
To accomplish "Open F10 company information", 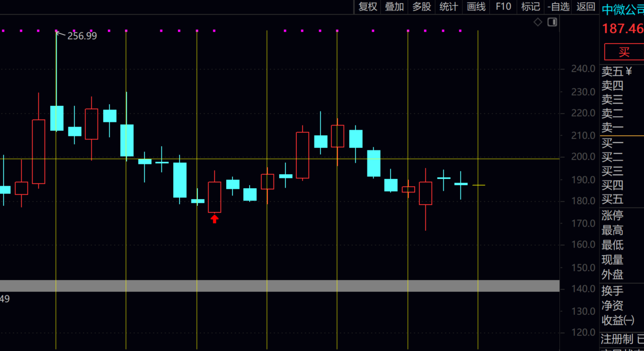I will 503,7.
